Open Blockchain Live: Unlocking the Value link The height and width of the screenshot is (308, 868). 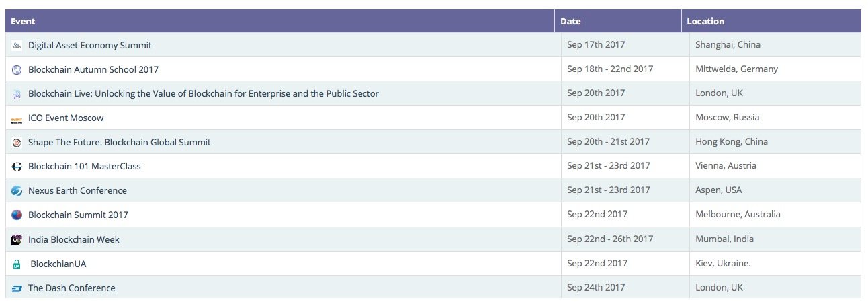(203, 93)
